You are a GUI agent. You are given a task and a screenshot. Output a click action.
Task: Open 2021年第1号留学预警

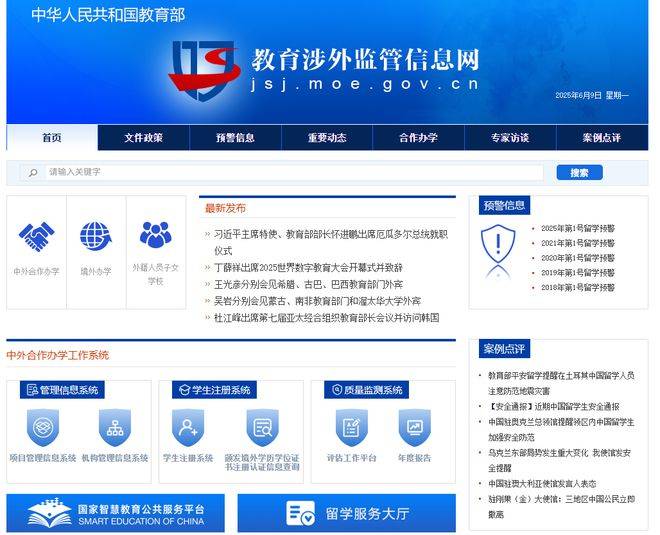[x=578, y=243]
